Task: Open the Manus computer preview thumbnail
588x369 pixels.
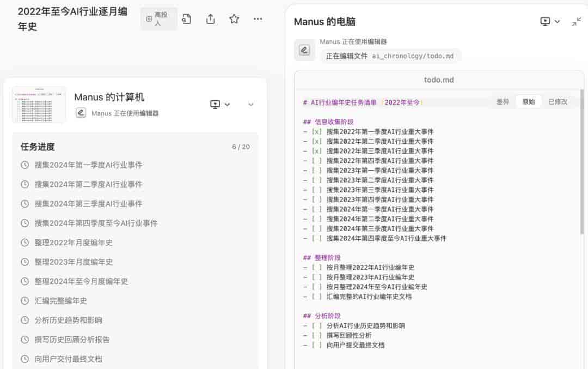Action: [39, 105]
